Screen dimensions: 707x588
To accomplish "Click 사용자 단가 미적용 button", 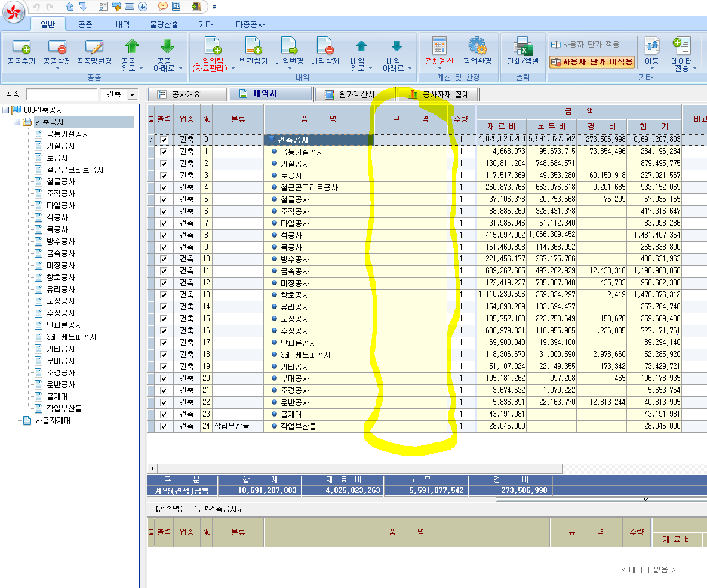I will coord(591,61).
